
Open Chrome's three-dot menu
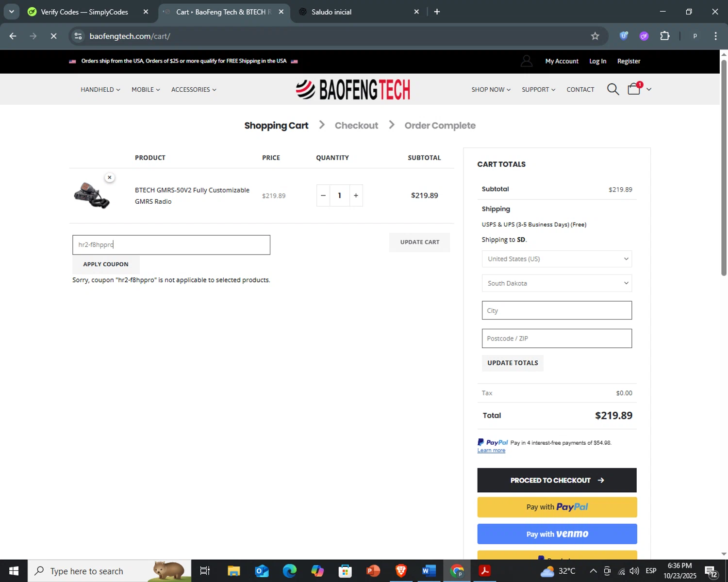[715, 36]
